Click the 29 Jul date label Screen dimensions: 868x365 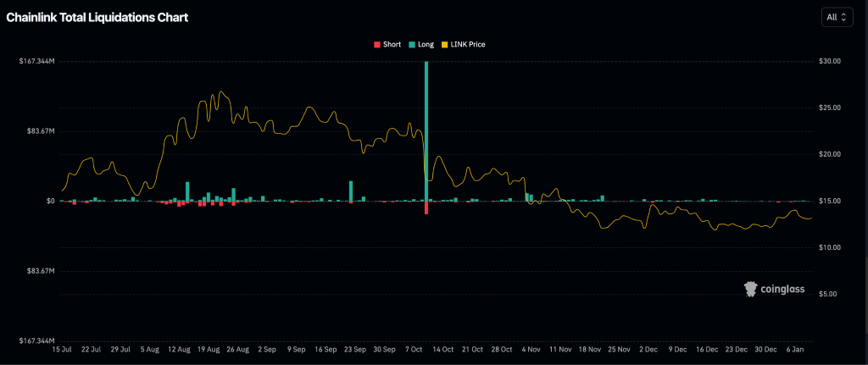(x=120, y=350)
